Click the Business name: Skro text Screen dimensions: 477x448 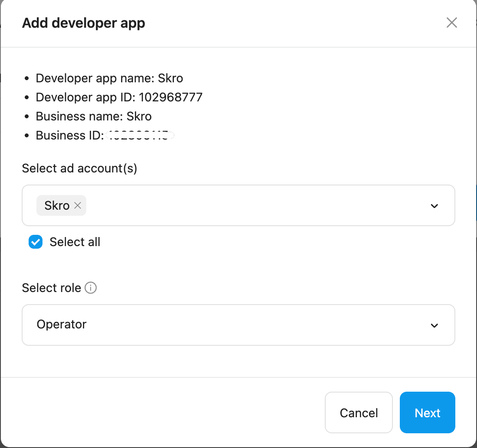point(94,117)
